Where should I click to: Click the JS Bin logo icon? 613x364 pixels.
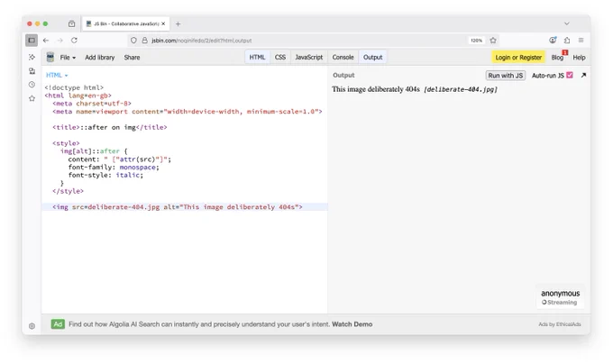(50, 57)
